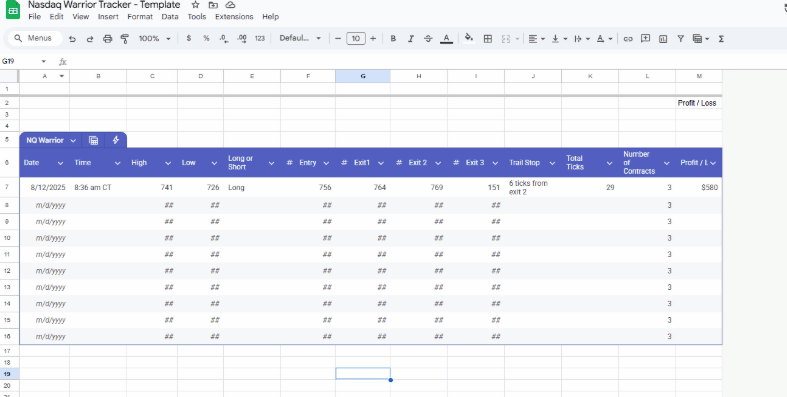Open the zoom 100% dropdown

[x=155, y=39]
